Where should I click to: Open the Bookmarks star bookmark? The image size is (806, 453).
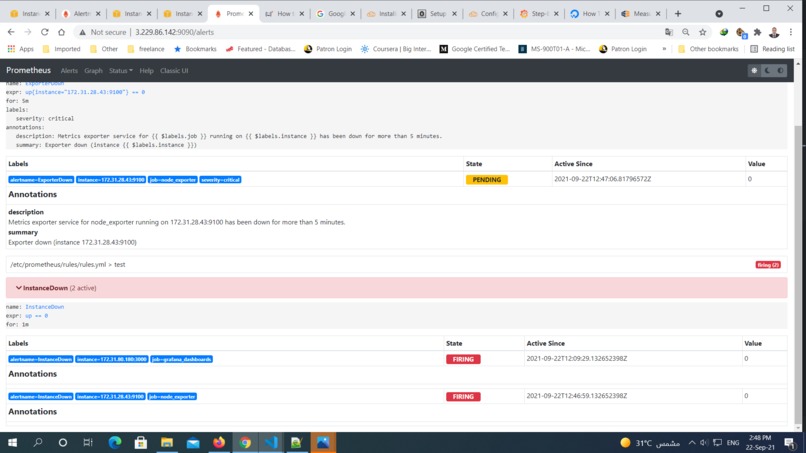click(195, 49)
